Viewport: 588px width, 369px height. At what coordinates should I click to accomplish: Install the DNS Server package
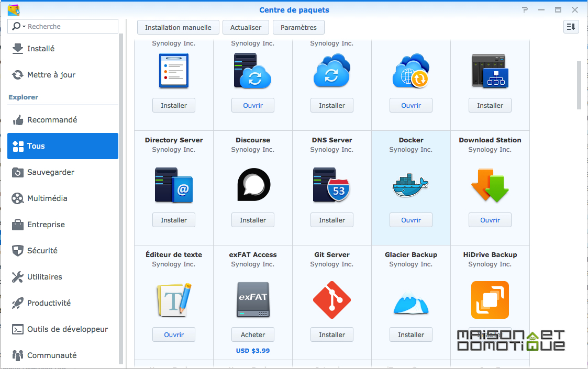tap(332, 220)
